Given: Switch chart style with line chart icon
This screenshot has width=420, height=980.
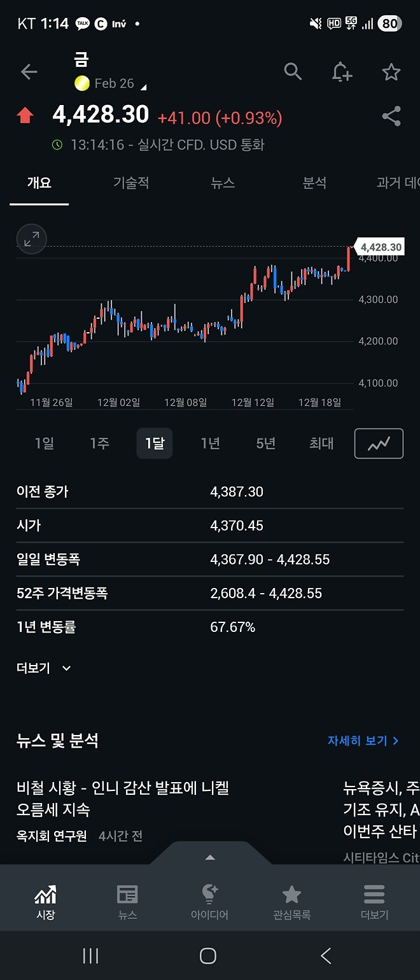Looking at the screenshot, I should [378, 444].
